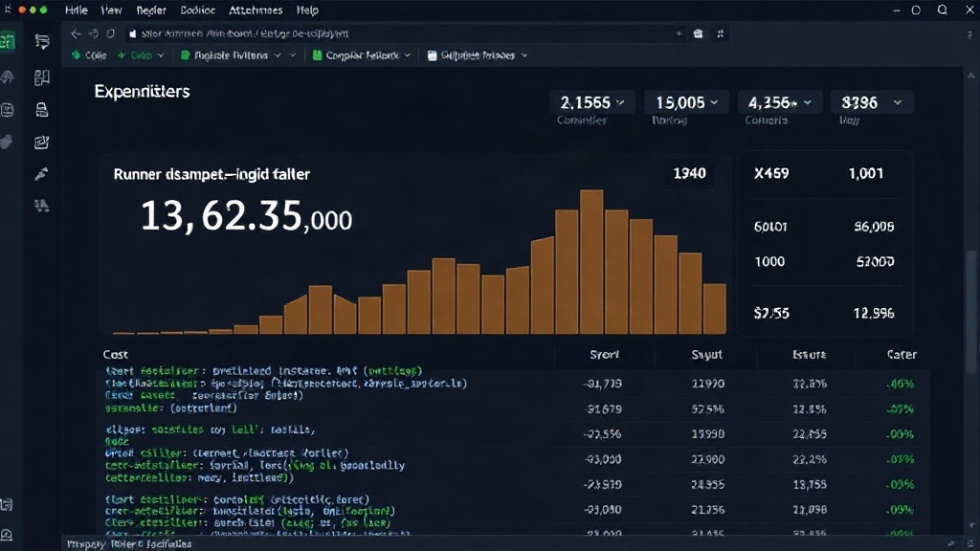The height and width of the screenshot is (551, 980).
Task: Click the expand icon right of the address bar
Action: click(720, 33)
